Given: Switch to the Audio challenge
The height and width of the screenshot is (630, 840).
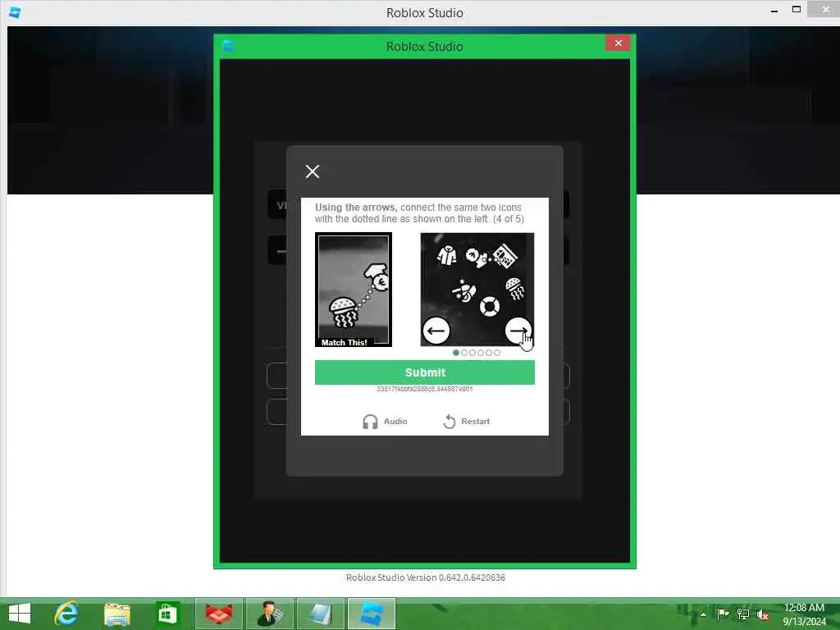Looking at the screenshot, I should [x=385, y=422].
